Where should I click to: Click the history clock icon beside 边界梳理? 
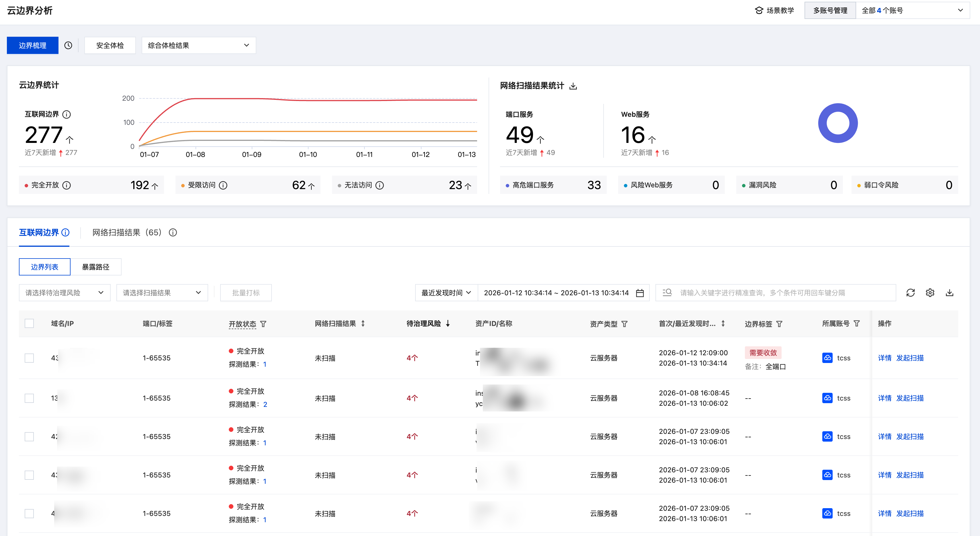point(68,45)
